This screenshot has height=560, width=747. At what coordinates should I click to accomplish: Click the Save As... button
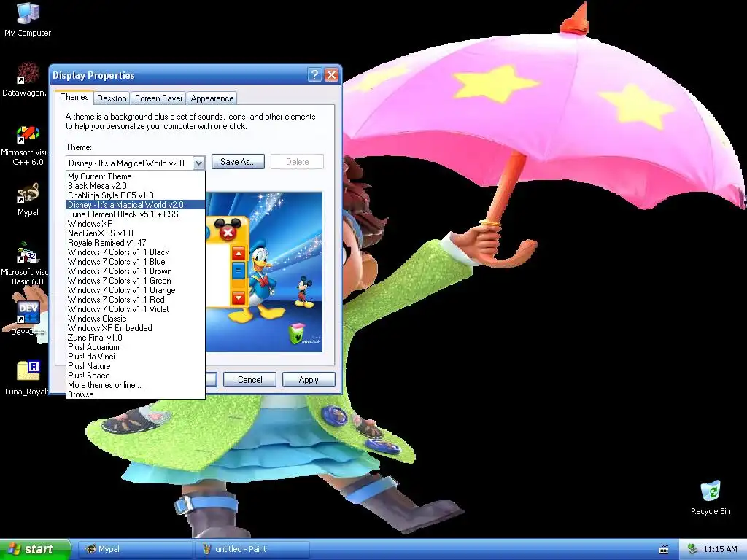coord(238,162)
